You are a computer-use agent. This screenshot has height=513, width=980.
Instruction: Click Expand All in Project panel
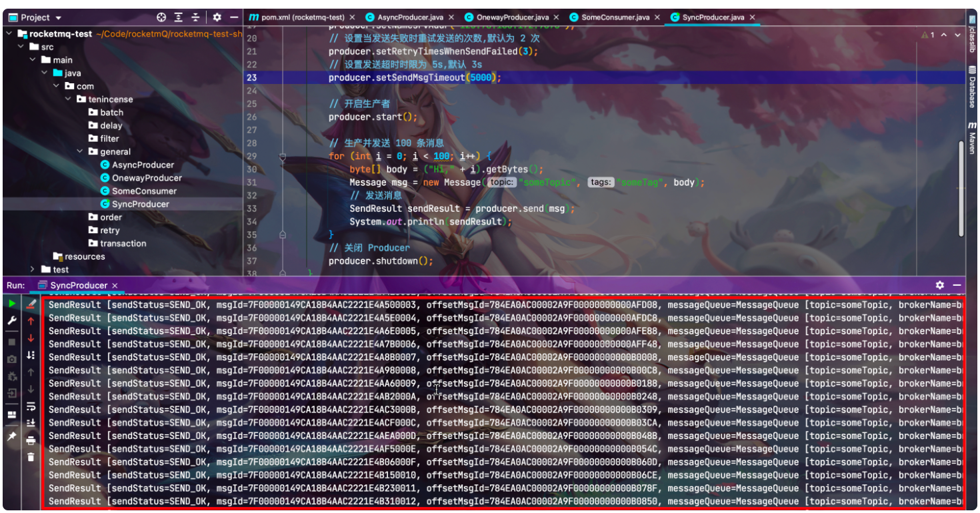point(179,17)
